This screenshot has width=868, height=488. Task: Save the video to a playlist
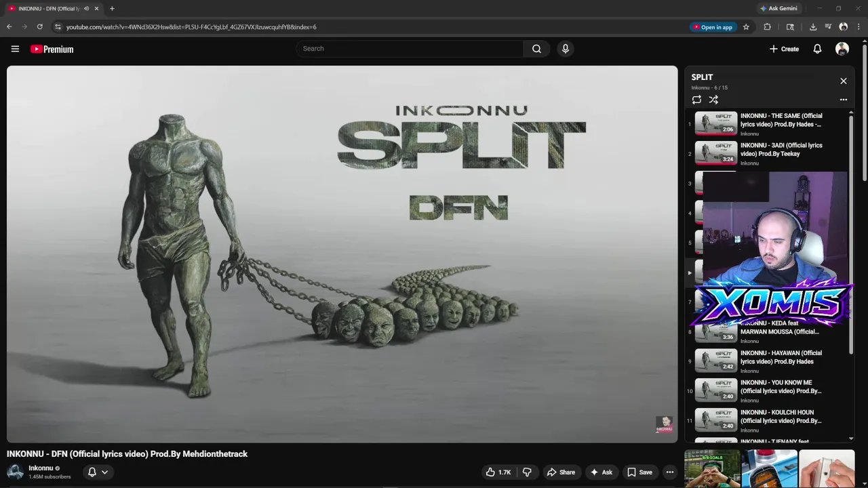coord(639,472)
